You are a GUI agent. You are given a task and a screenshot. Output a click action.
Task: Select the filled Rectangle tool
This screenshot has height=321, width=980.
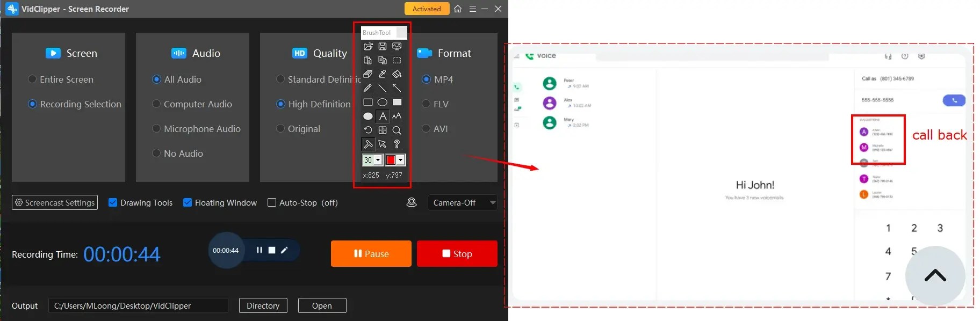point(397,102)
